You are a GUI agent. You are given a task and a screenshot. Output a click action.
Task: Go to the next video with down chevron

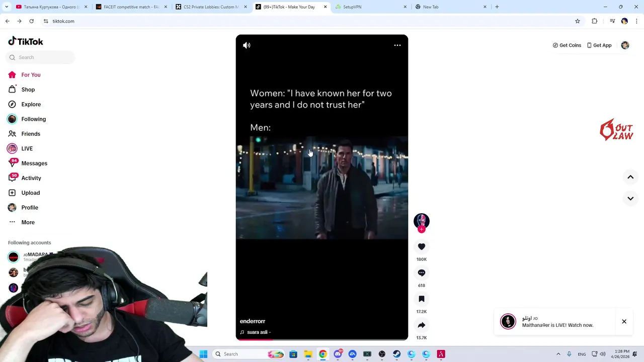(630, 199)
